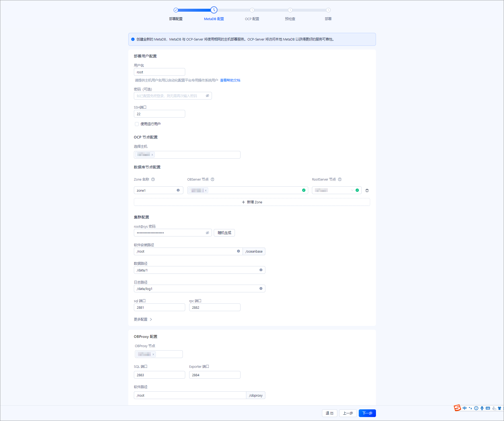Click into the 软件安装路径 text field

[x=188, y=251]
